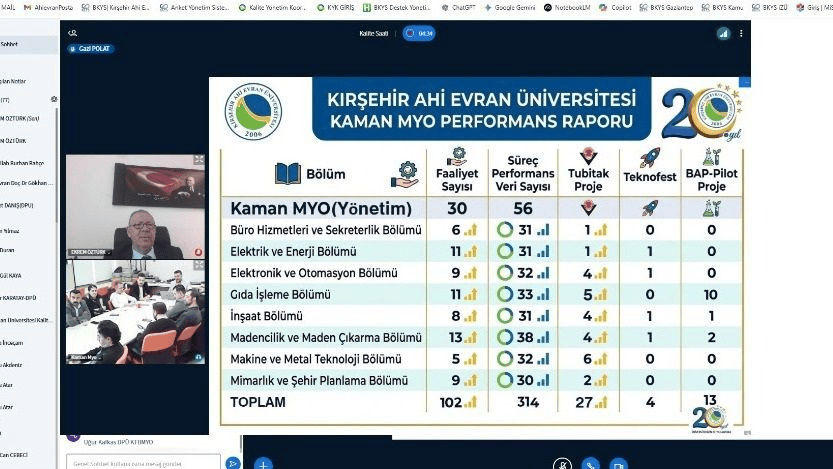Image resolution: width=833 pixels, height=469 pixels.
Task: Select the Sohbet tab in sidebar
Action: click(28, 45)
